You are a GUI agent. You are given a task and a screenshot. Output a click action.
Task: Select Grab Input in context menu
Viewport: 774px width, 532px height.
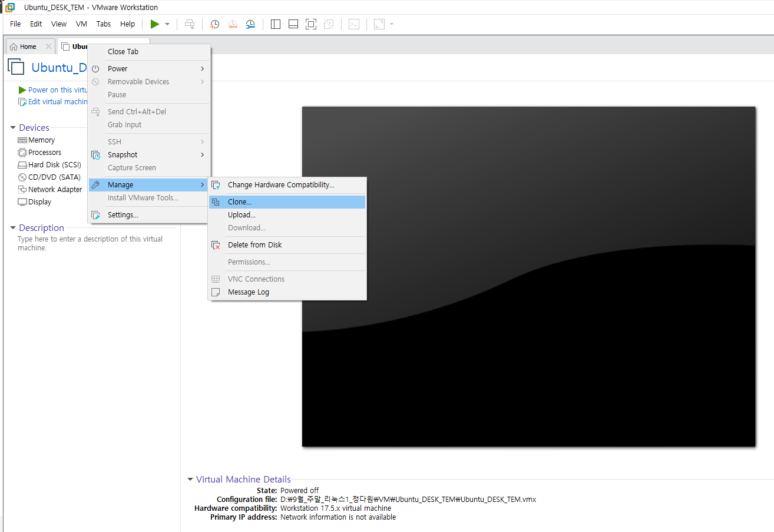[x=148, y=125]
